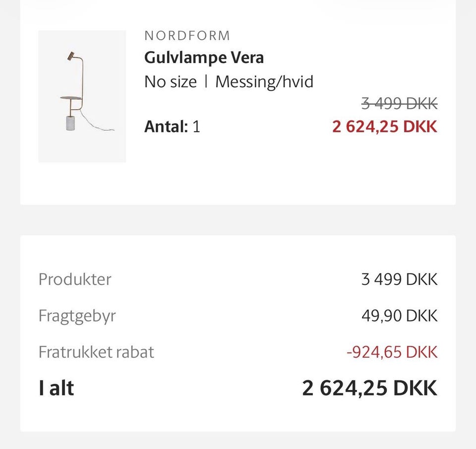Click the round tray on the lamp image

pyautogui.click(x=69, y=99)
